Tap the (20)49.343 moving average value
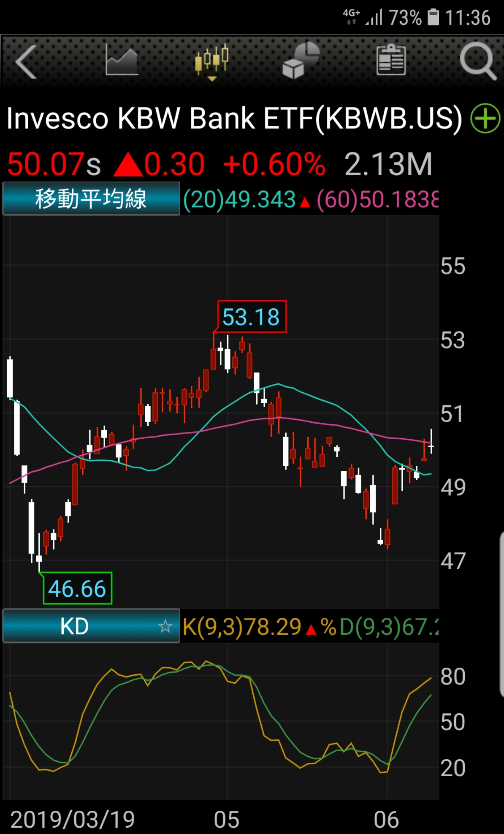 click(240, 199)
